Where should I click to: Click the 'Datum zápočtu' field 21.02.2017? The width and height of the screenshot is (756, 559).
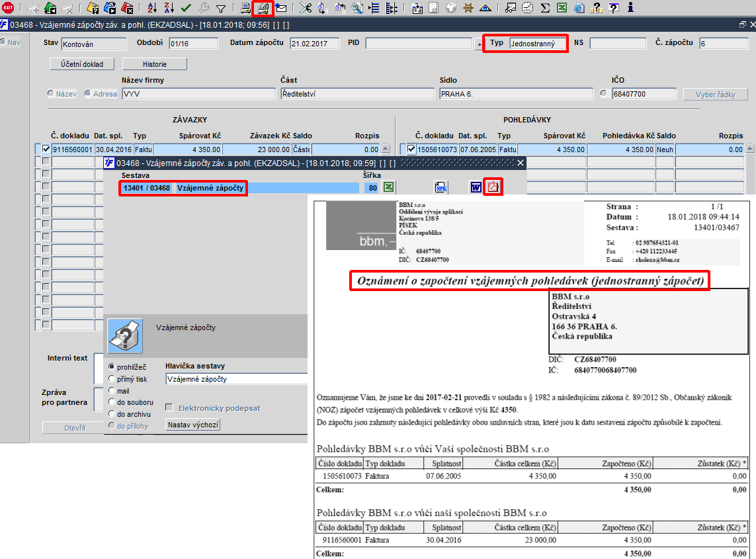pyautogui.click(x=315, y=44)
